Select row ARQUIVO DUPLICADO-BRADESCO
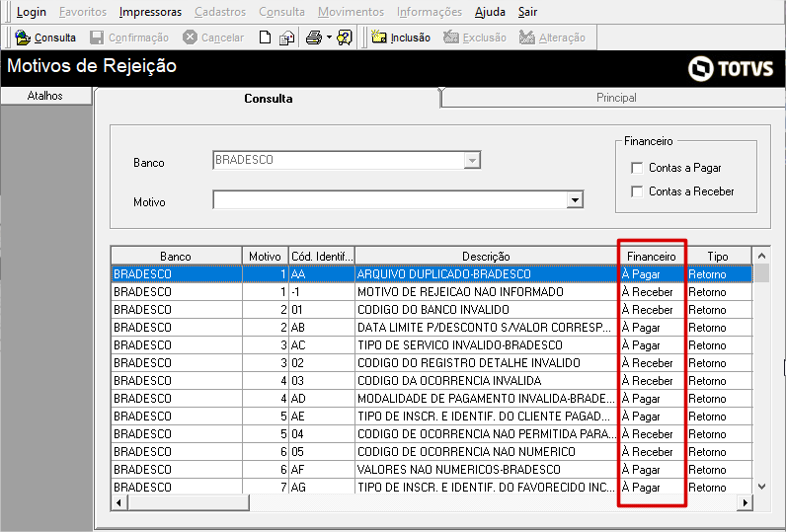This screenshot has width=786, height=532. pyautogui.click(x=432, y=274)
